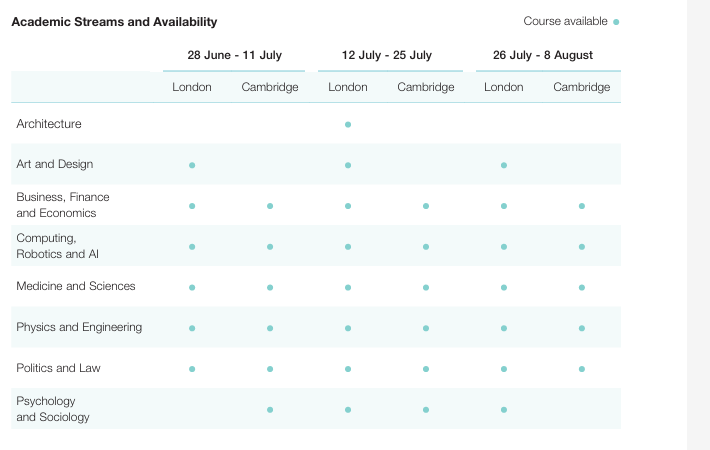This screenshot has height=450, width=710.
Task: Click the Architecture row label
Action: pos(49,124)
